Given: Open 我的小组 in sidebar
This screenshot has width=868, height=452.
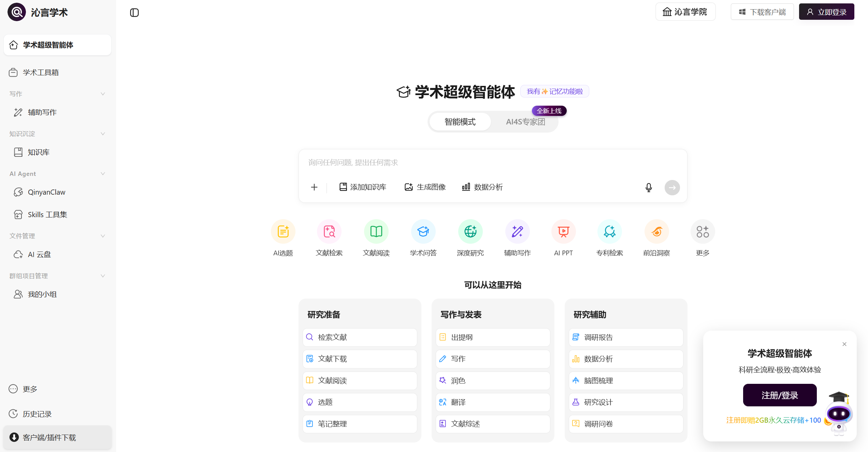Looking at the screenshot, I should 57,294.
